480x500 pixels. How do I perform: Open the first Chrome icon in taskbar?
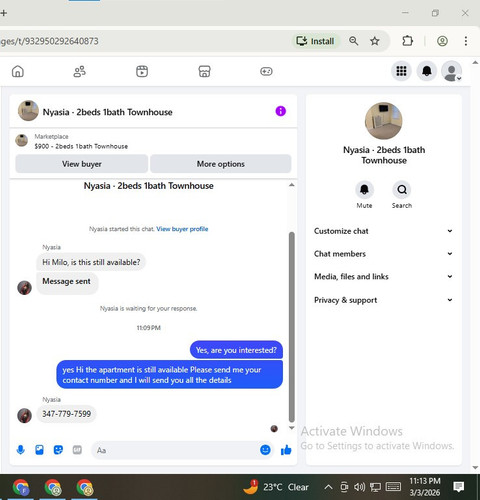pyautogui.click(x=21, y=487)
